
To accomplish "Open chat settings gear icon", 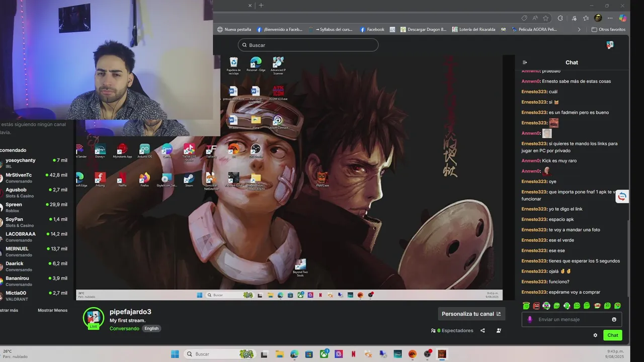I will pyautogui.click(x=595, y=335).
